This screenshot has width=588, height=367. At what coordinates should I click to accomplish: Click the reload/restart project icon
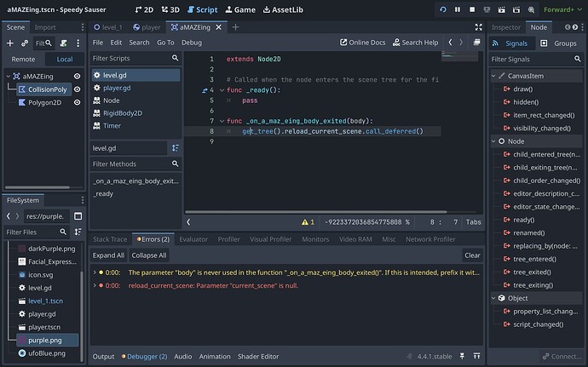coord(442,9)
